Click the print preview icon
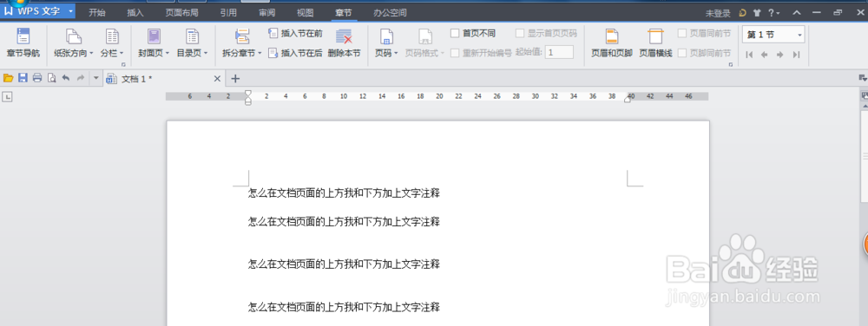The width and height of the screenshot is (868, 326). (x=51, y=78)
